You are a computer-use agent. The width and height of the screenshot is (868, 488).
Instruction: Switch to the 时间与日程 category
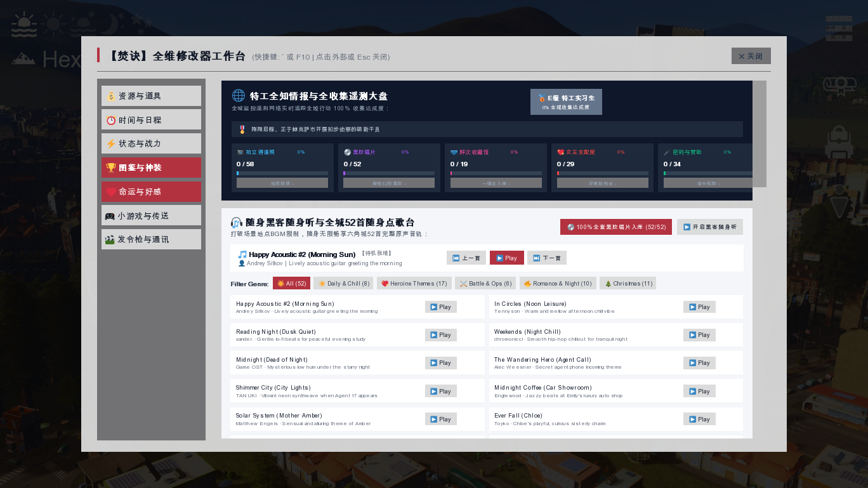(151, 120)
